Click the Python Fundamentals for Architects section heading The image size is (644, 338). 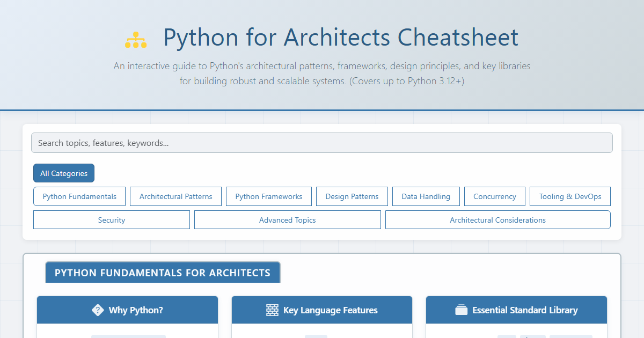[x=163, y=273]
